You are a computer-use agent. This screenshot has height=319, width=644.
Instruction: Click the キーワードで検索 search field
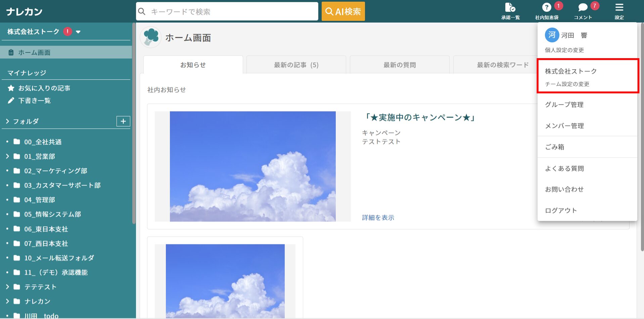pos(227,11)
